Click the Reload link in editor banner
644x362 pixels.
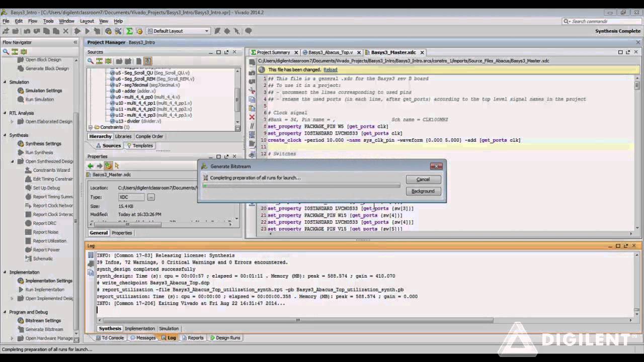(x=331, y=70)
